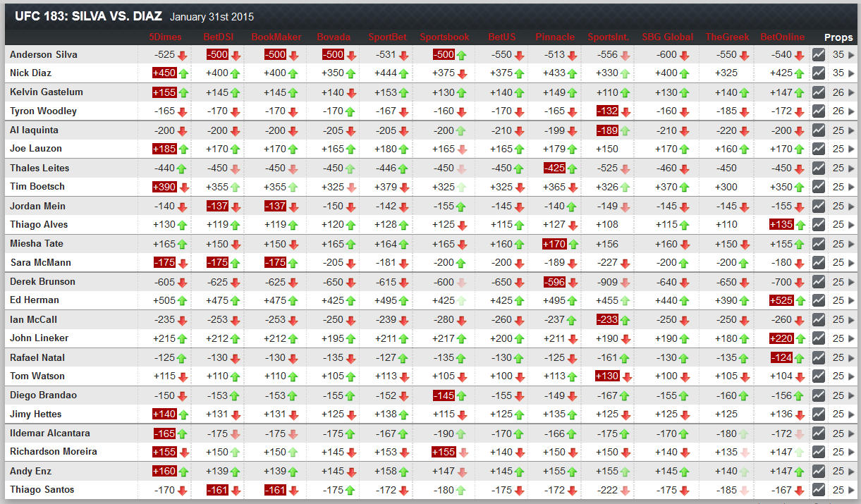Expand props arrow for Nick Diaz
This screenshot has height=504, width=861.
[851, 73]
